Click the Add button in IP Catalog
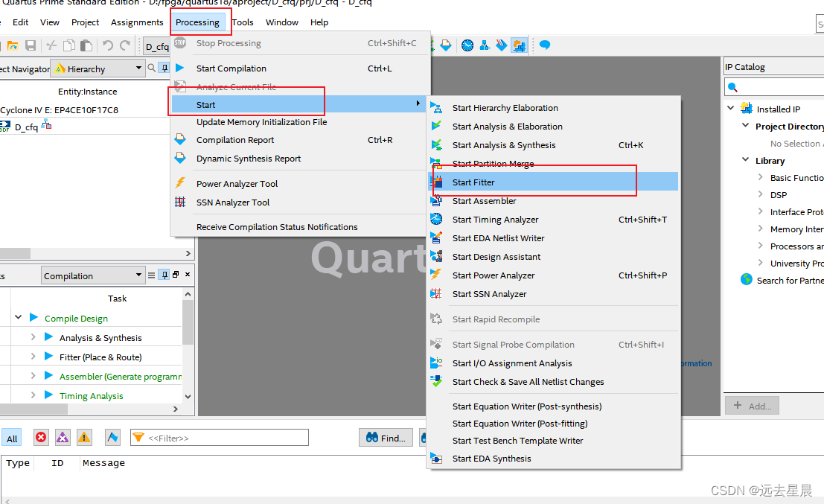The height and width of the screenshot is (504, 824). pos(752,406)
